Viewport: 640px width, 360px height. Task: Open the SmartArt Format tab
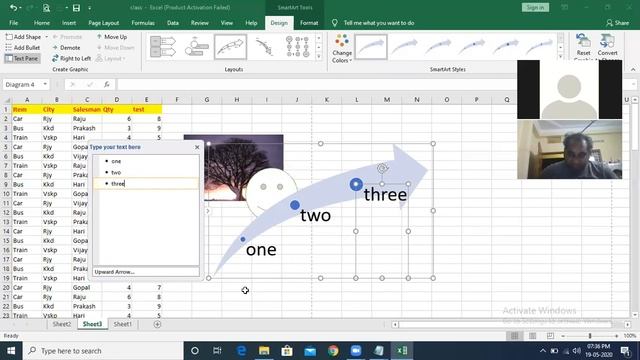(x=309, y=23)
